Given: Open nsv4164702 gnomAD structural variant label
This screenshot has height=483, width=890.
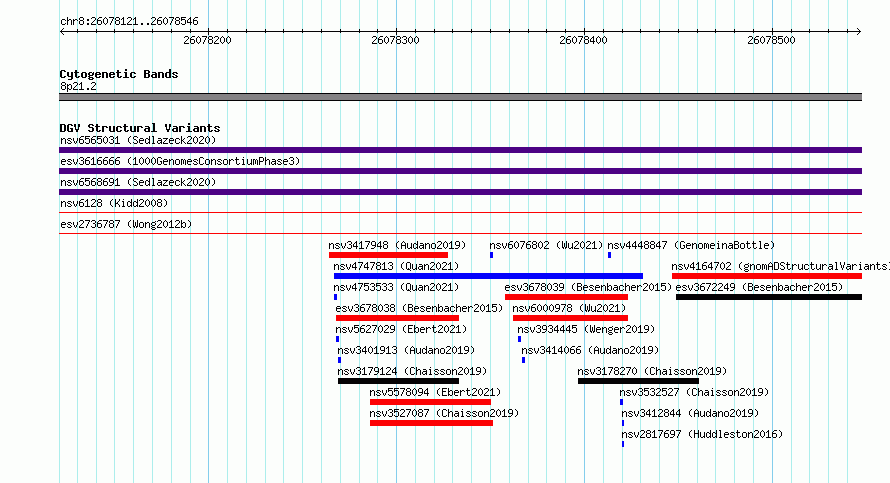Looking at the screenshot, I should (780, 266).
